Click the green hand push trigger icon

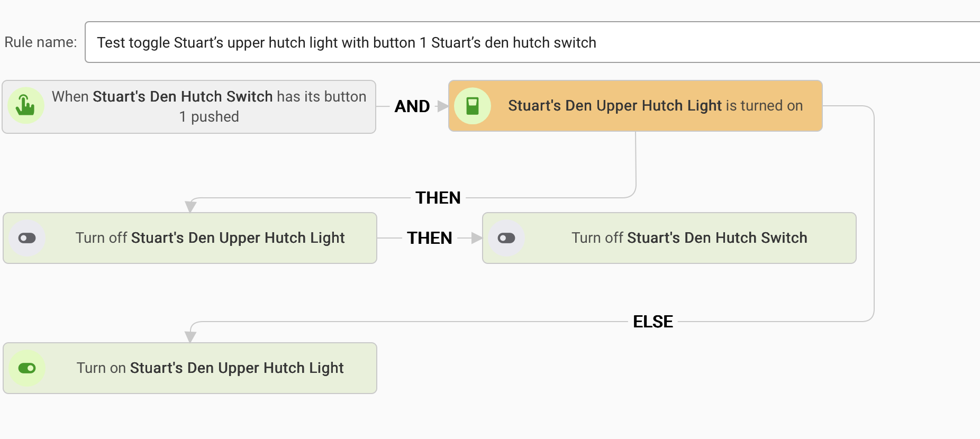[x=25, y=106]
